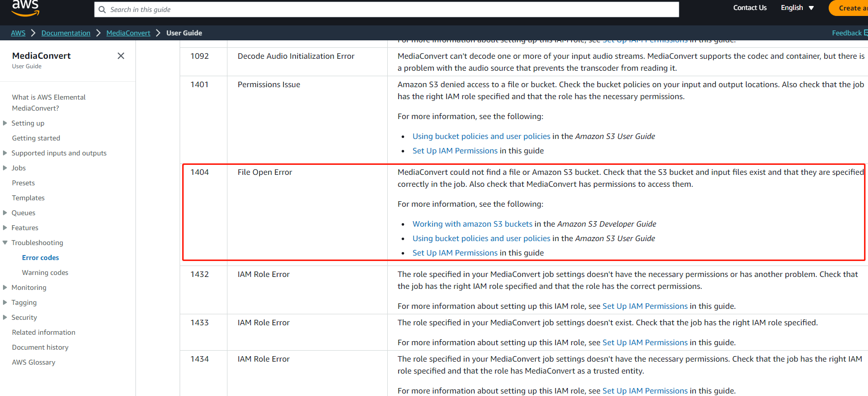Screen dimensions: 868x396
Task: Open Using bucket policies link in 1401 row
Action: pos(481,136)
